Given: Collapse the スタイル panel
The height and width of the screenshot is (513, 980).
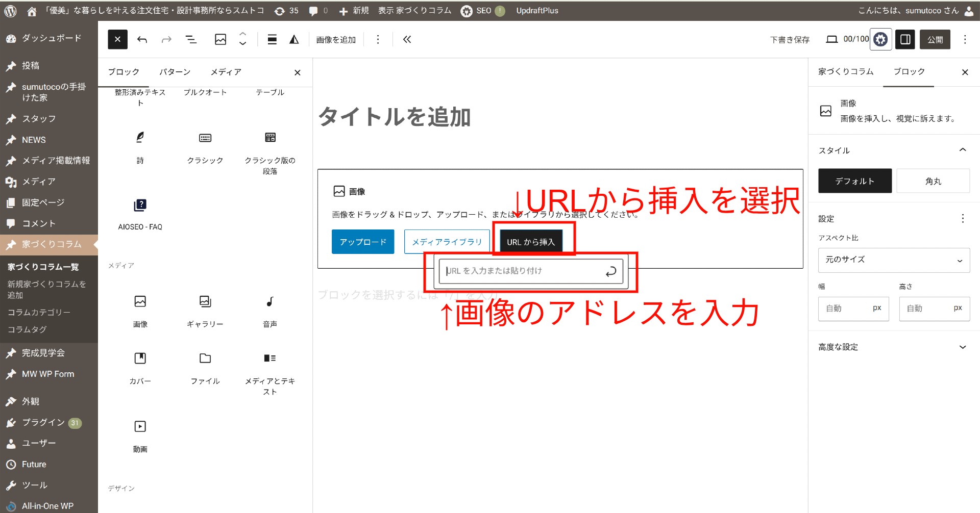Looking at the screenshot, I should (x=962, y=150).
